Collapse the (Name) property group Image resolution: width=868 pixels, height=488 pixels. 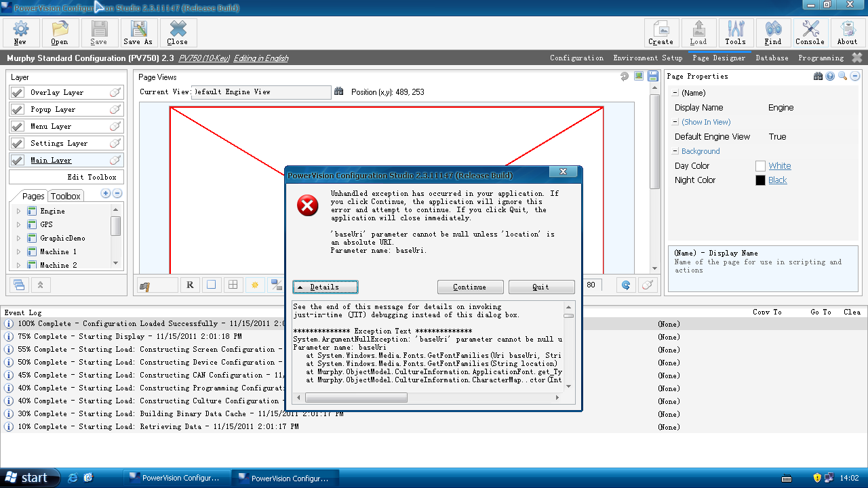click(x=675, y=93)
